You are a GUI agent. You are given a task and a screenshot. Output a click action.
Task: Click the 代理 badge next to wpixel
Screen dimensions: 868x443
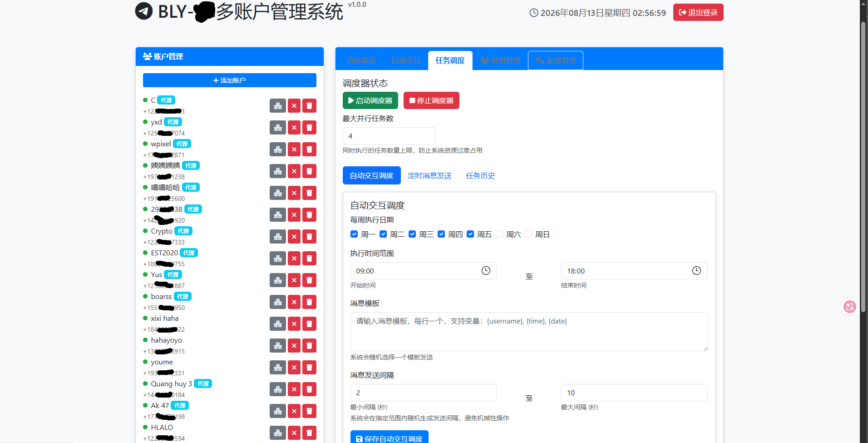pyautogui.click(x=182, y=144)
